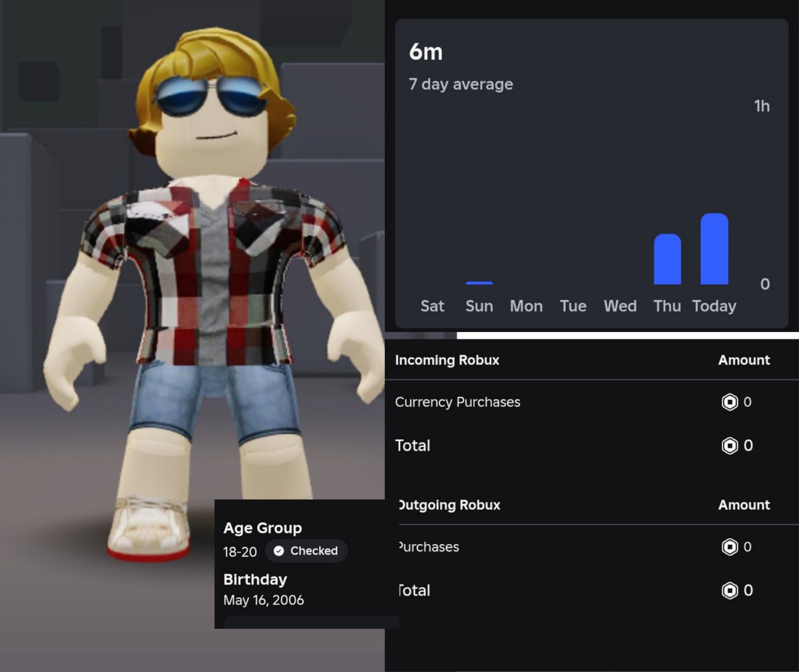799x672 pixels.
Task: Select the Today bar in the chart
Action: point(714,249)
